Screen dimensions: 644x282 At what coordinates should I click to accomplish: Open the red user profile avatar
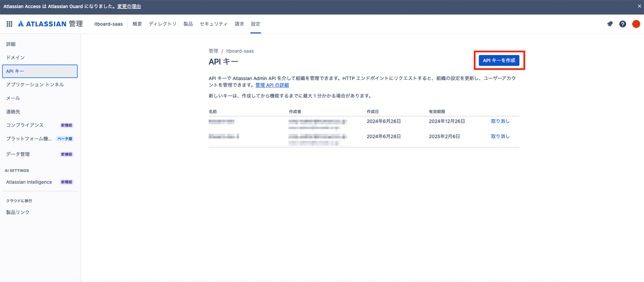pos(636,24)
